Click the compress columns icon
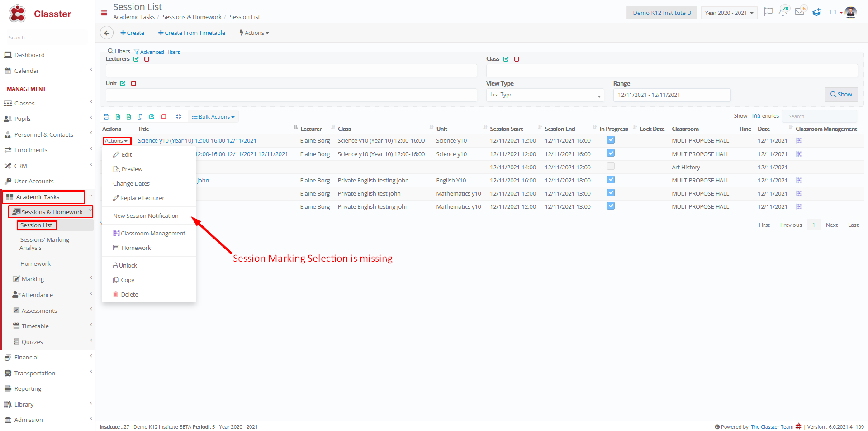The height and width of the screenshot is (431, 868). click(x=179, y=116)
